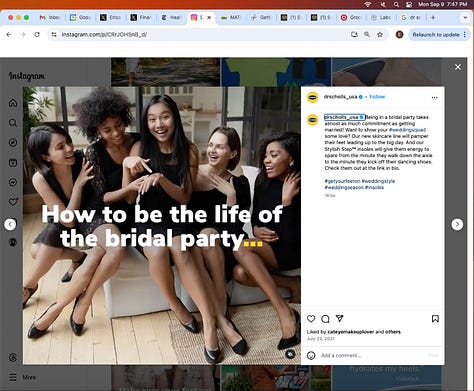
Task: Click the browser back arrow
Action: [9, 35]
